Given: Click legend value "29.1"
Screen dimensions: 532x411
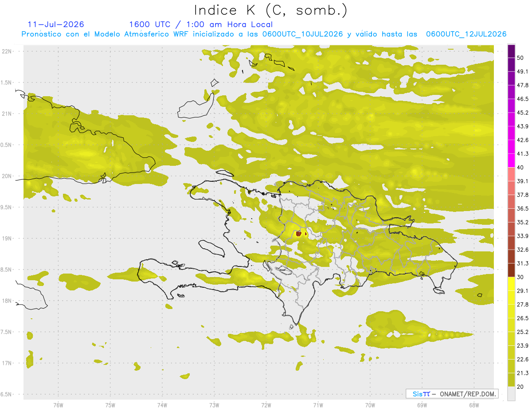Looking at the screenshot, I should pos(523,291).
